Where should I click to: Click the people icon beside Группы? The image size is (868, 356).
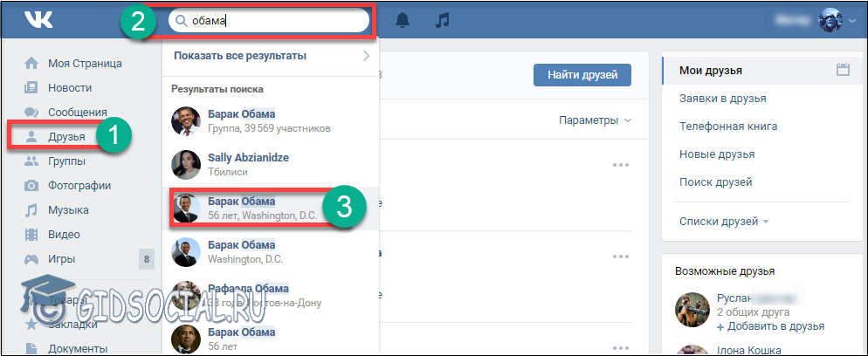coord(31,161)
